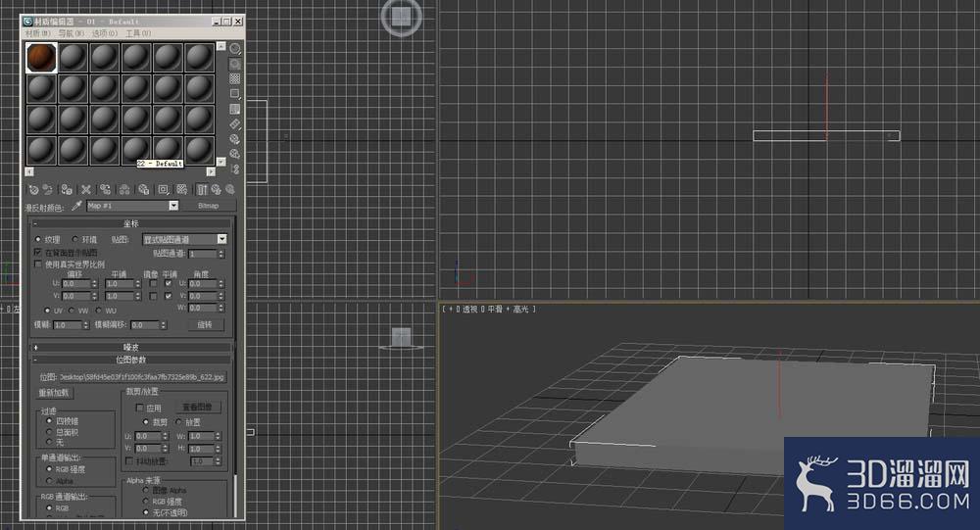The image size is (980, 530).
Task: Click the Make Unique icon
Action: pos(124,189)
